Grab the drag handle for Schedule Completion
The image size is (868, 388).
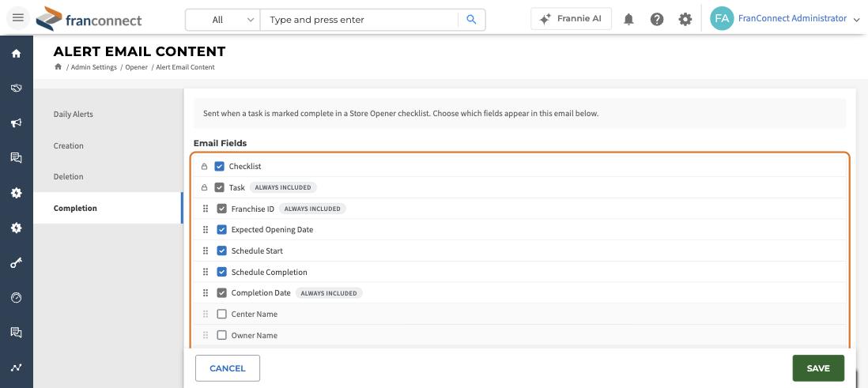coord(206,272)
